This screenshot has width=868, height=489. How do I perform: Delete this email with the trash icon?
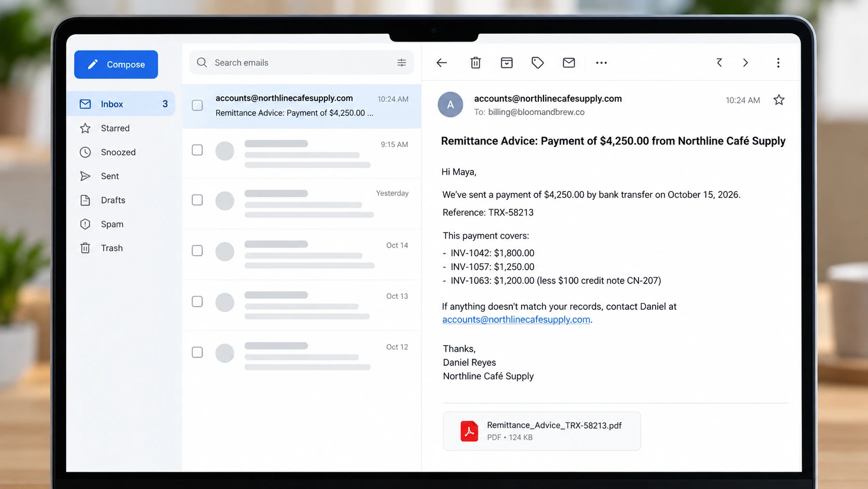[x=476, y=63]
